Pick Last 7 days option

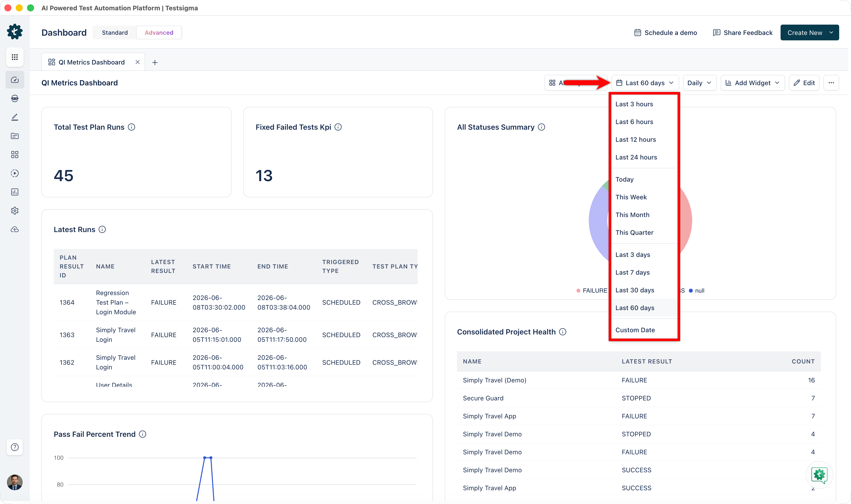644,272
